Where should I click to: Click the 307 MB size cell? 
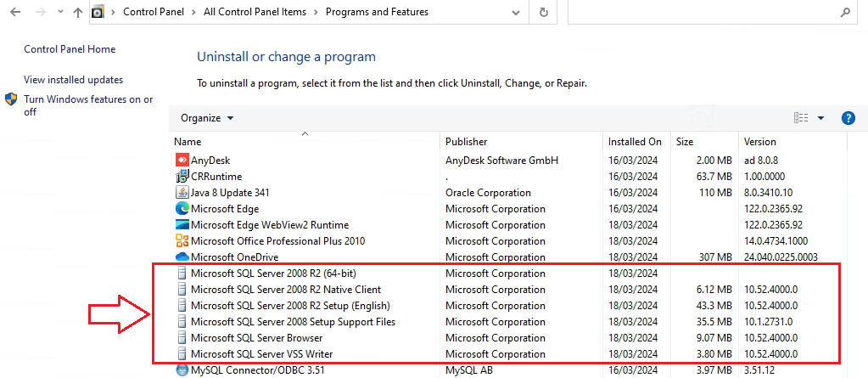coord(714,257)
